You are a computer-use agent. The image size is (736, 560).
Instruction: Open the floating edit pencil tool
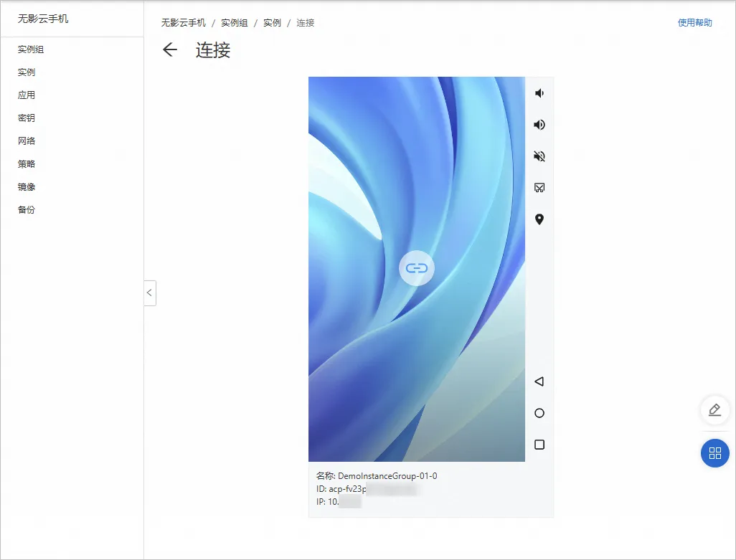tap(714, 409)
